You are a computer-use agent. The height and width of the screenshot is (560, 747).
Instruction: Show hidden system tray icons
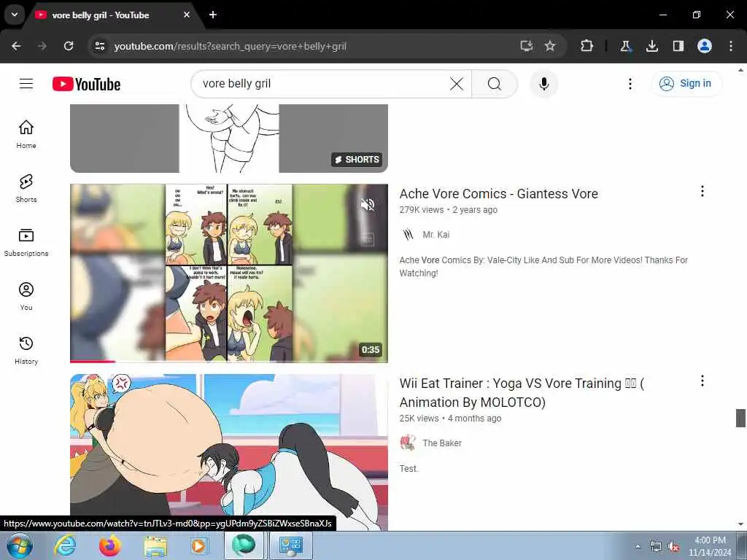click(638, 546)
